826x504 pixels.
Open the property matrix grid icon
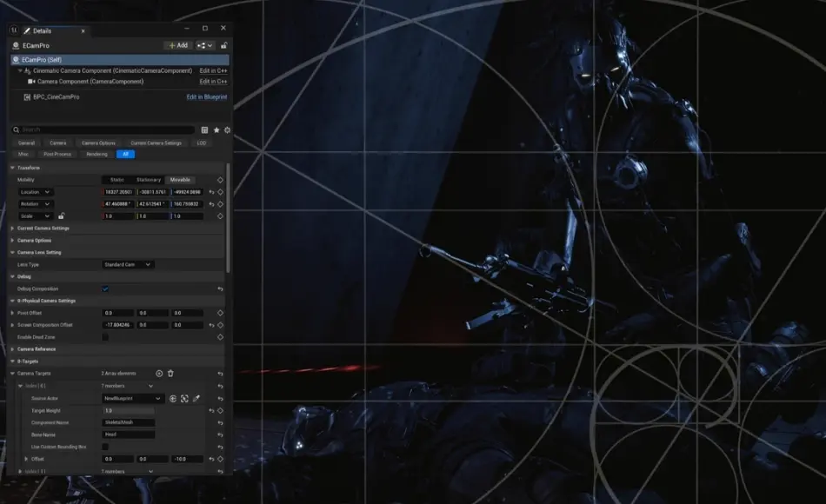coord(204,130)
